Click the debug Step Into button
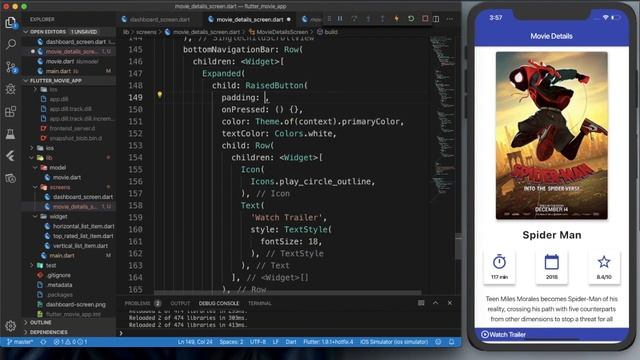The height and width of the screenshot is (360, 640). 368,19
